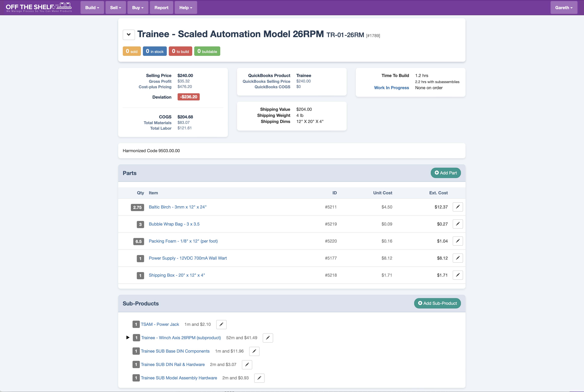Expand the Winch Axis 26RPM subproduct triangle
This screenshot has width=584, height=392.
(x=128, y=338)
